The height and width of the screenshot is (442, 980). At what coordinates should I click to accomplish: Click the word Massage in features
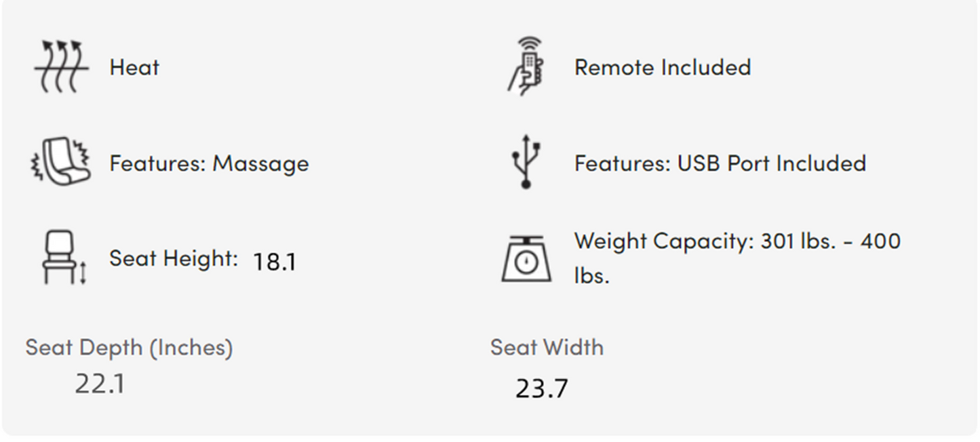click(260, 164)
